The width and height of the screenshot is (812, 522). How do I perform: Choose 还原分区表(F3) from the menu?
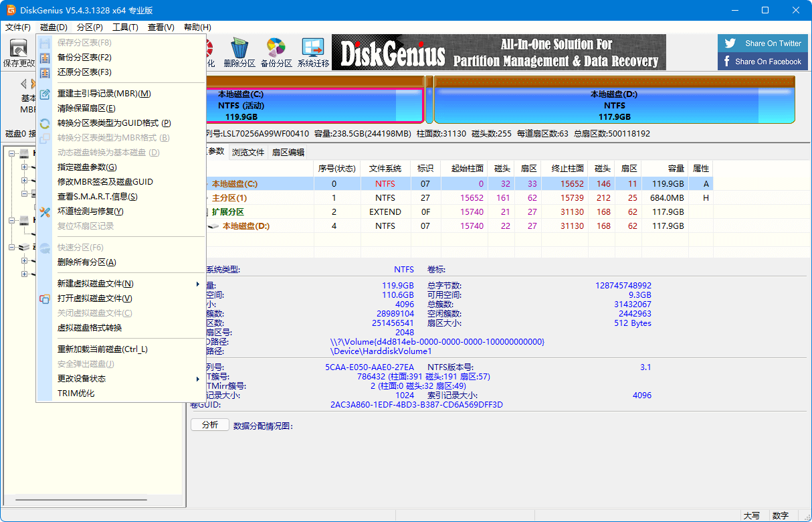point(120,72)
